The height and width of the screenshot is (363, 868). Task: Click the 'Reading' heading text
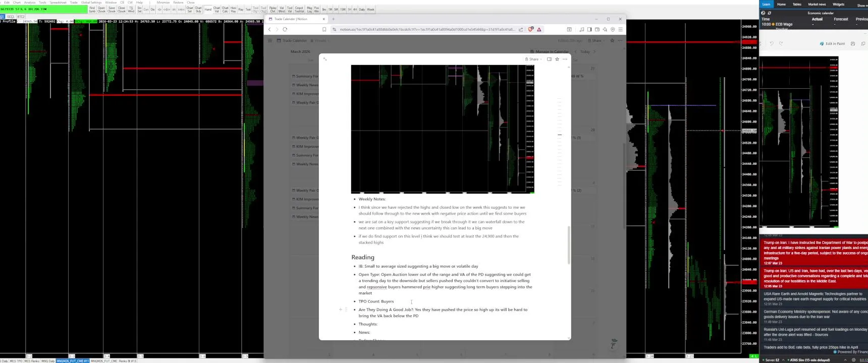[x=363, y=257]
